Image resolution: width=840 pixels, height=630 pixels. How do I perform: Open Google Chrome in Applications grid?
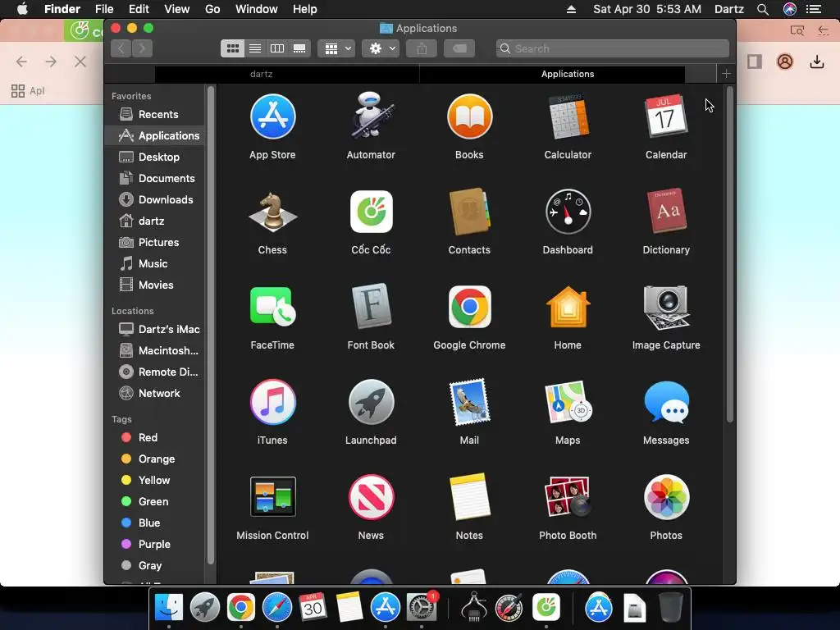click(x=469, y=307)
